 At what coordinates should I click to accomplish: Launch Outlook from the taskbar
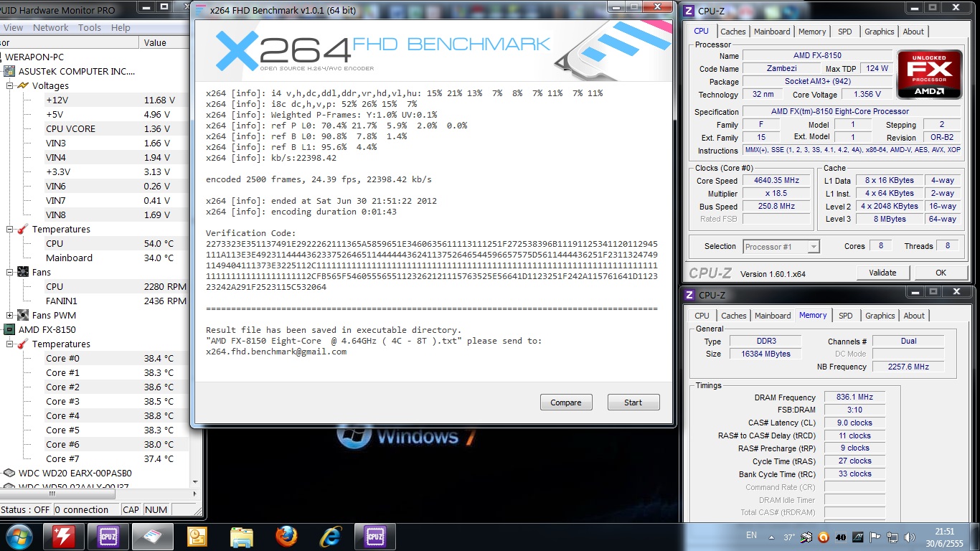coord(197,536)
